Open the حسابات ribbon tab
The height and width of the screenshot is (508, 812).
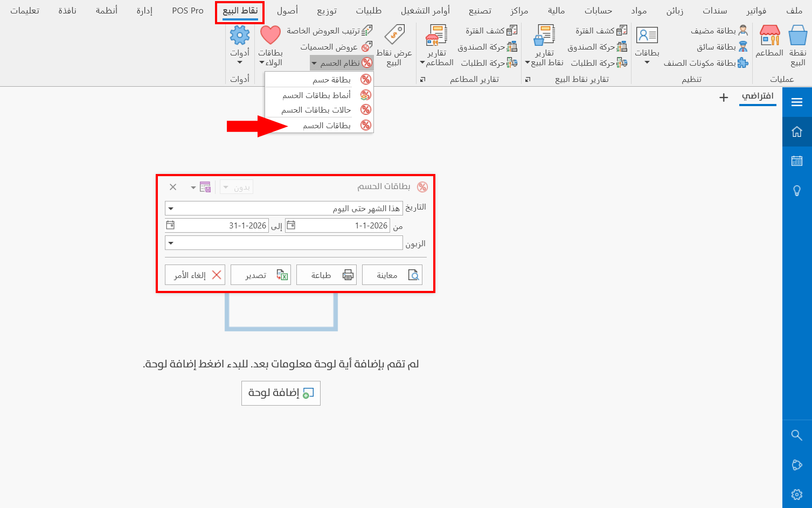pos(599,11)
